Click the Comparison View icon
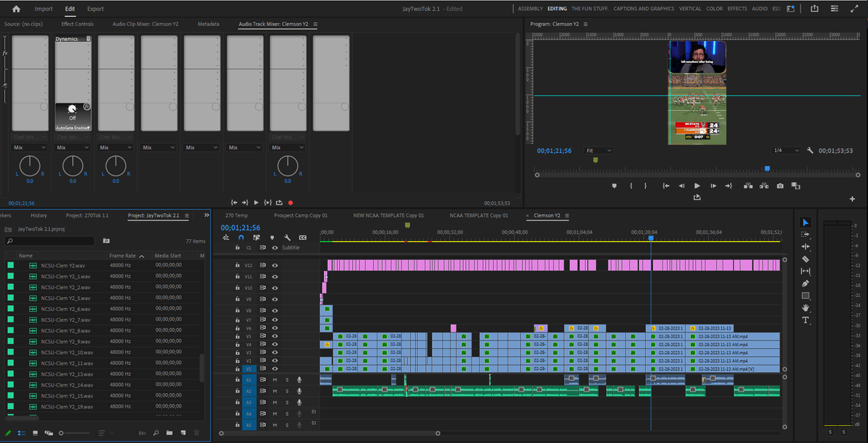The image size is (868, 443). point(796,186)
